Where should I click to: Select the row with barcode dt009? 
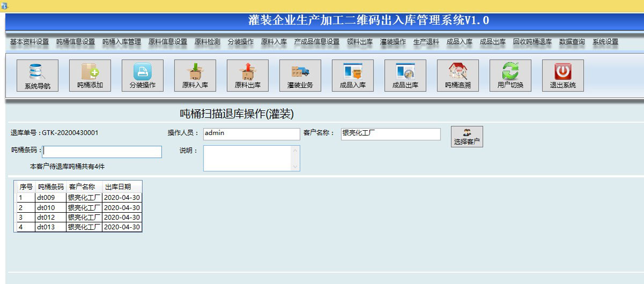tap(79, 198)
